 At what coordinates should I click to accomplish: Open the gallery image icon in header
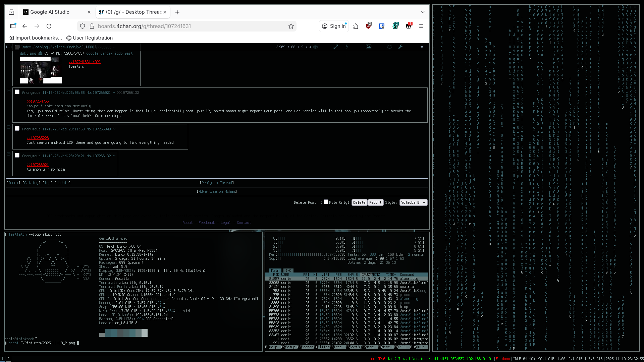click(369, 47)
